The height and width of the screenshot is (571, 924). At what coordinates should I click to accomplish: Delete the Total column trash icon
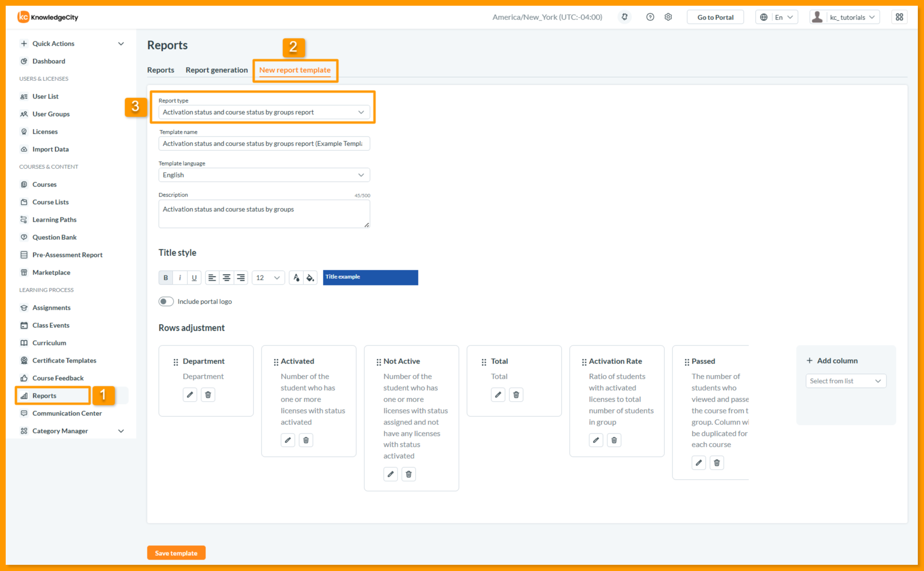516,394
